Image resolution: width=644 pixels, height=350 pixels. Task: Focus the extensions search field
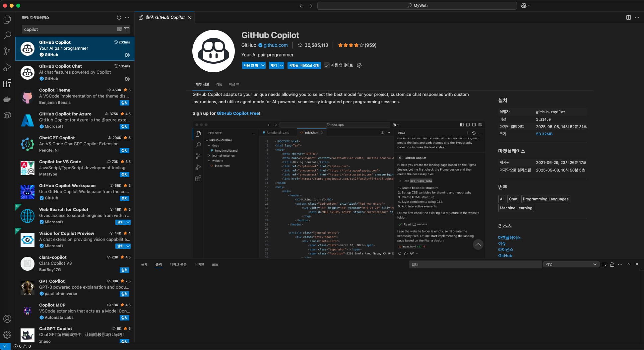coord(69,30)
